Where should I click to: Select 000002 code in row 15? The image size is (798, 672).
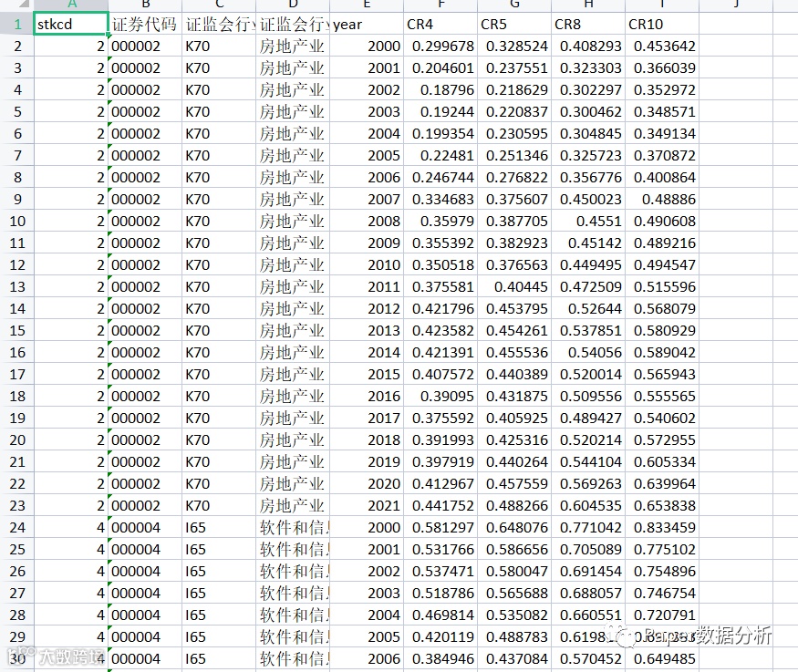pos(144,330)
